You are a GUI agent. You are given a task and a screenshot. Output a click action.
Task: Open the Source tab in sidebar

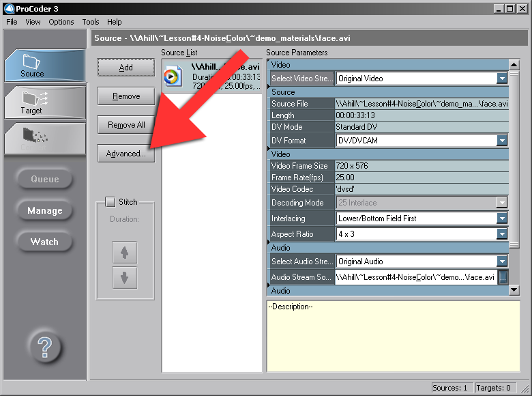[x=45, y=66]
